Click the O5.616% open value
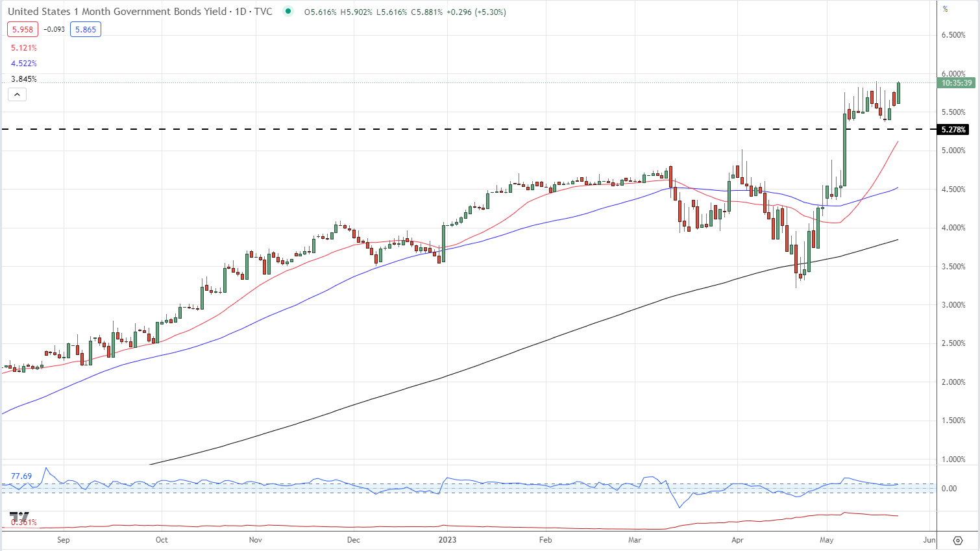Screen dimensions: 980x551 point(321,12)
